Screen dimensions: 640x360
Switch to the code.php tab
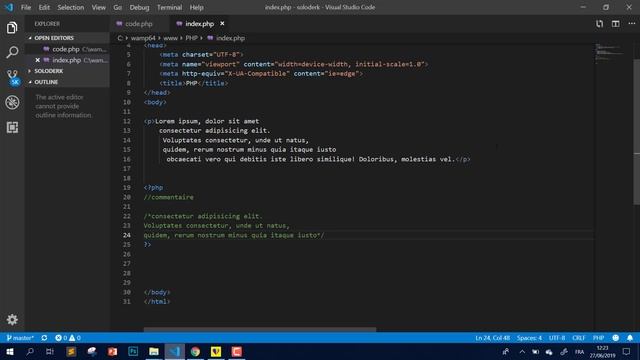[139, 24]
